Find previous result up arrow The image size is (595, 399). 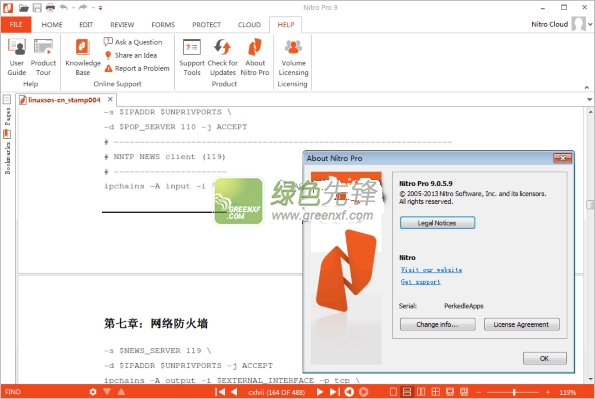pyautogui.click(x=121, y=391)
